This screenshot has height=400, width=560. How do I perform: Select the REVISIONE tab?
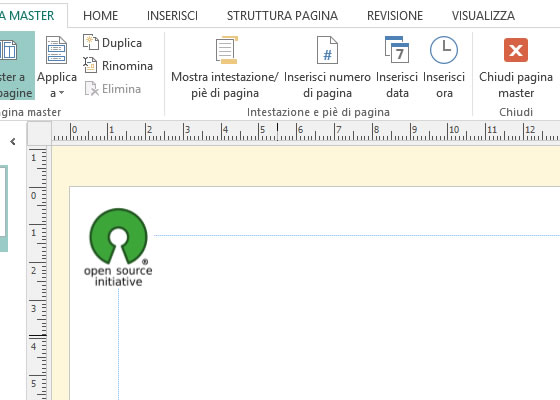[395, 16]
